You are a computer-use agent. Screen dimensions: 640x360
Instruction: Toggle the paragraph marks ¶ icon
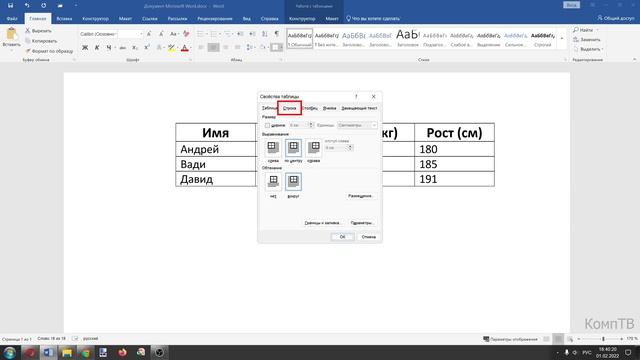click(x=277, y=34)
